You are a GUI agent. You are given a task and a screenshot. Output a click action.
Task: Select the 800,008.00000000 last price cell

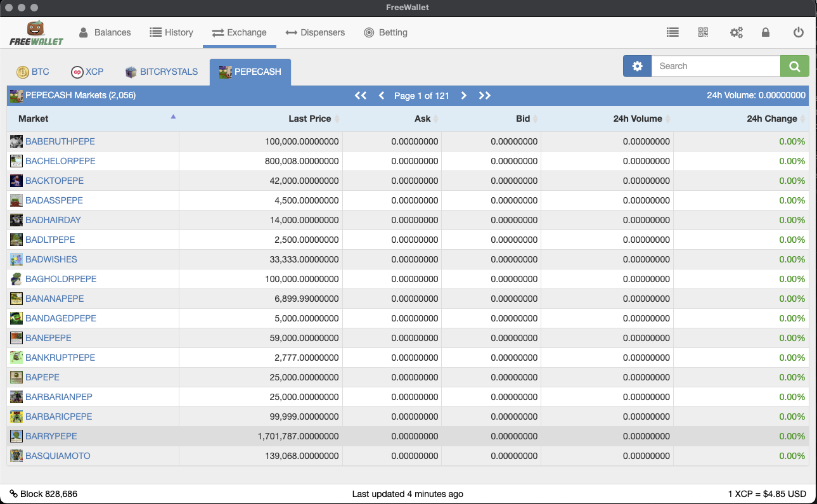(261, 161)
